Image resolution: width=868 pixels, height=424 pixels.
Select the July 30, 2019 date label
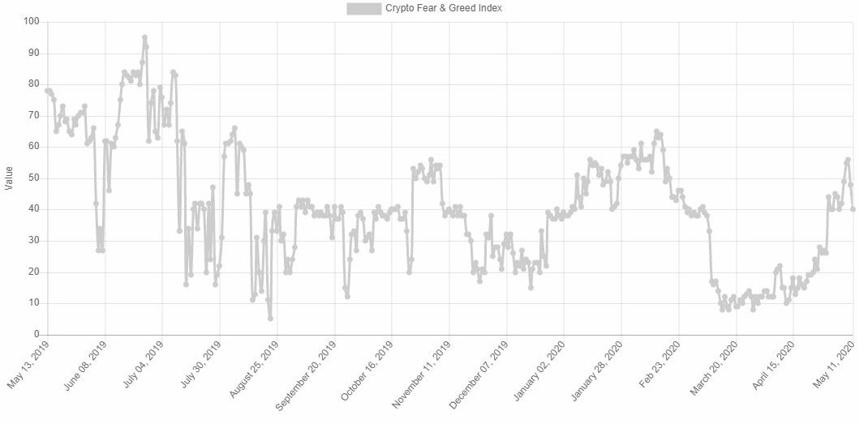point(200,367)
